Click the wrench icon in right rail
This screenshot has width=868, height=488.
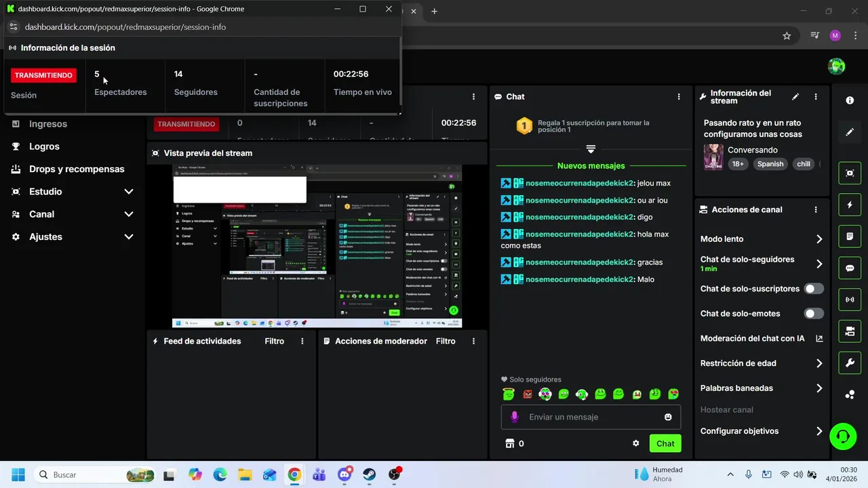[850, 363]
